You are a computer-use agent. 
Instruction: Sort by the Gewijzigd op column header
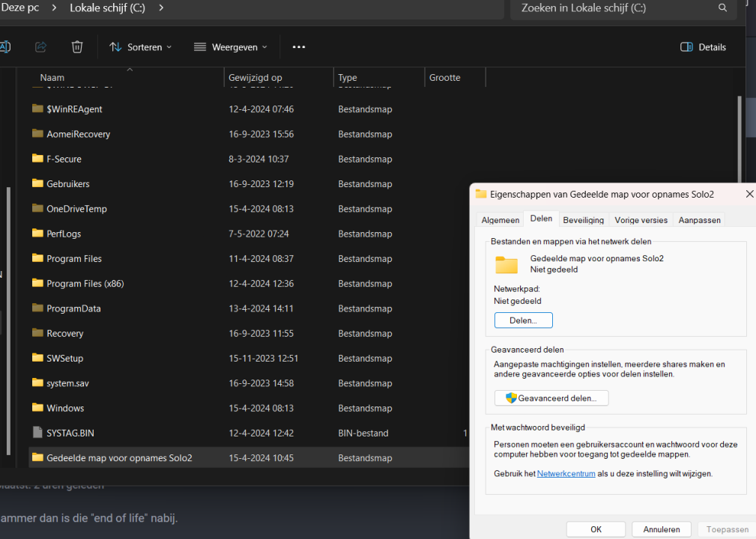[x=255, y=78]
